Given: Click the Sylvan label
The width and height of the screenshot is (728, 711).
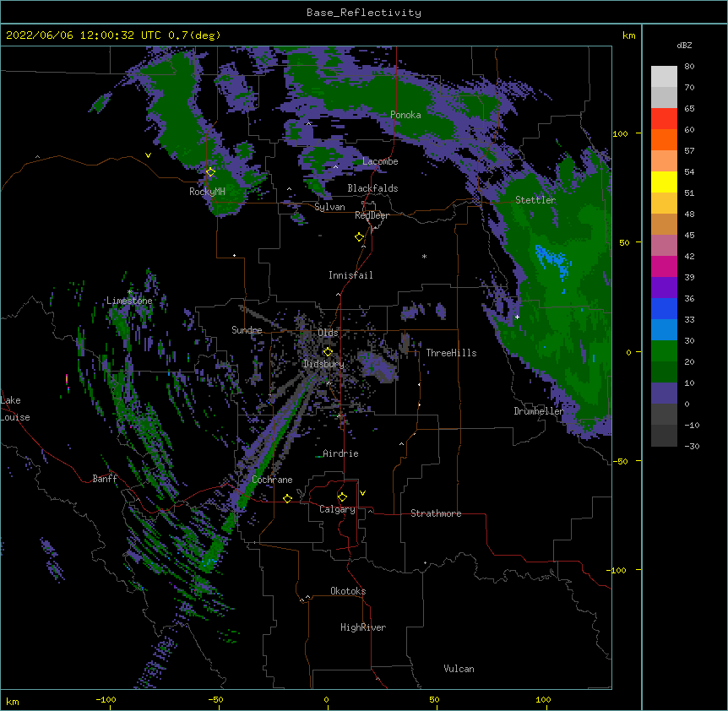Looking at the screenshot, I should 329,207.
